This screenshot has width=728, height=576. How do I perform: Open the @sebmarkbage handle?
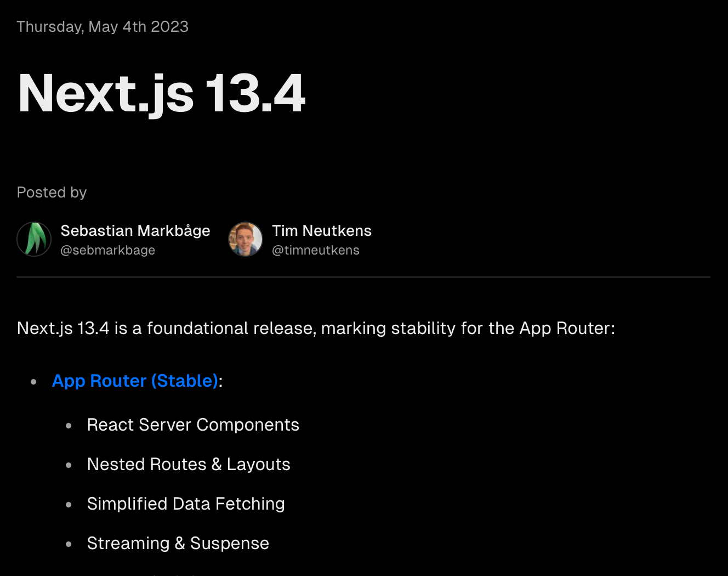tap(107, 250)
